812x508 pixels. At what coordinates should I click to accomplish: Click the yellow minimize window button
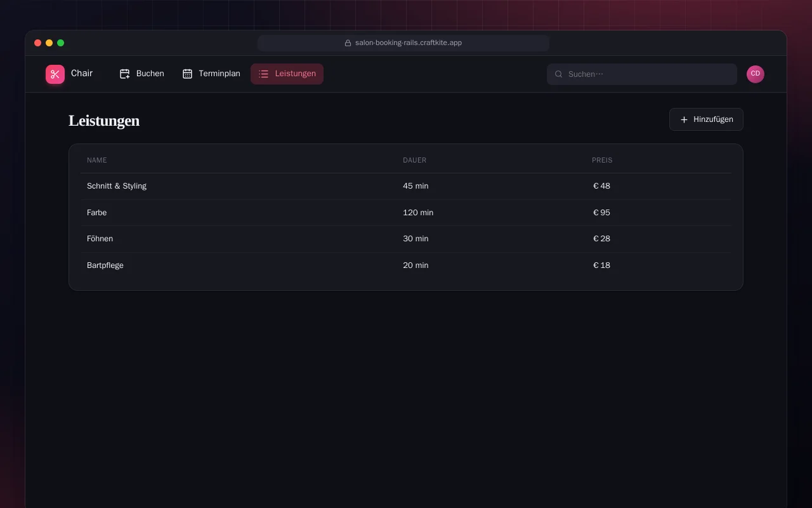click(x=49, y=43)
